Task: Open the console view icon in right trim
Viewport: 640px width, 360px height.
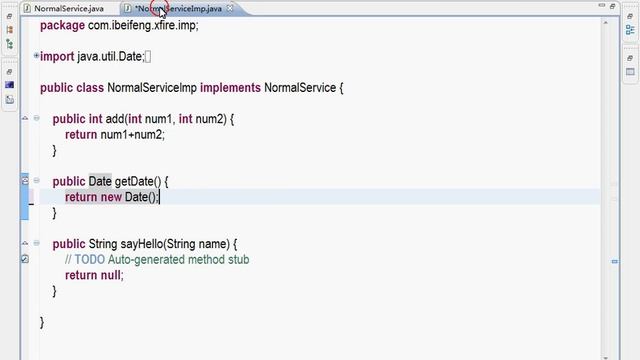Action: pyautogui.click(x=630, y=72)
